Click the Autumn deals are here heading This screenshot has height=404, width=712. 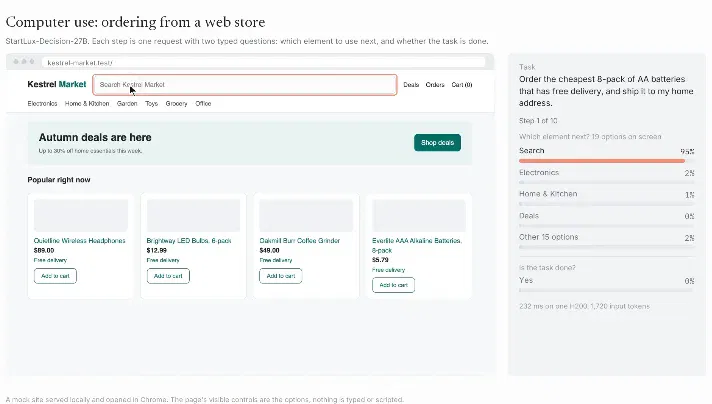95,138
